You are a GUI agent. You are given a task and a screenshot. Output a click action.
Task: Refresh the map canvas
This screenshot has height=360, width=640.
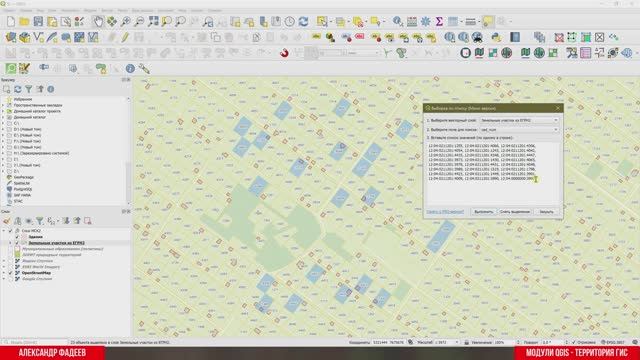(x=303, y=22)
